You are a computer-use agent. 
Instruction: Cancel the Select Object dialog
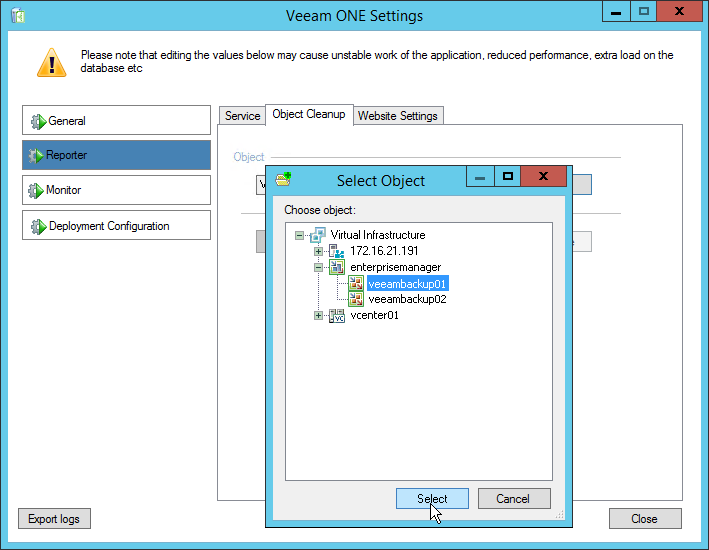click(x=514, y=498)
